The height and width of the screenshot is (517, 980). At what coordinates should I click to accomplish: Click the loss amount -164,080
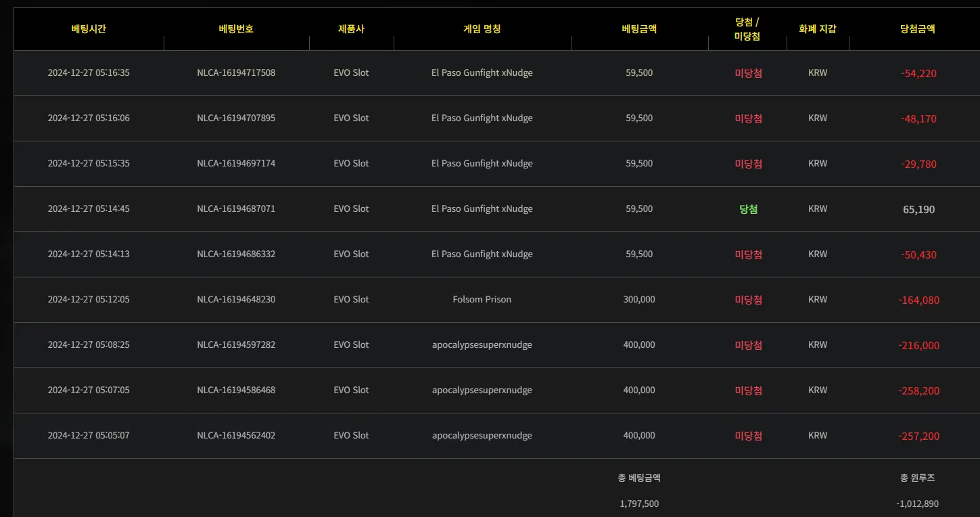pyautogui.click(x=918, y=300)
